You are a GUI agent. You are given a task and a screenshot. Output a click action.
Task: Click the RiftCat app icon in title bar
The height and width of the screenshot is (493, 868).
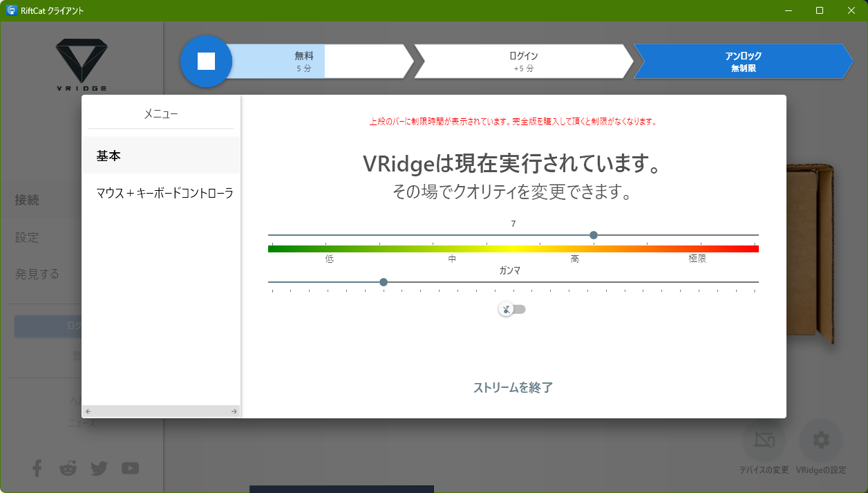(12, 10)
